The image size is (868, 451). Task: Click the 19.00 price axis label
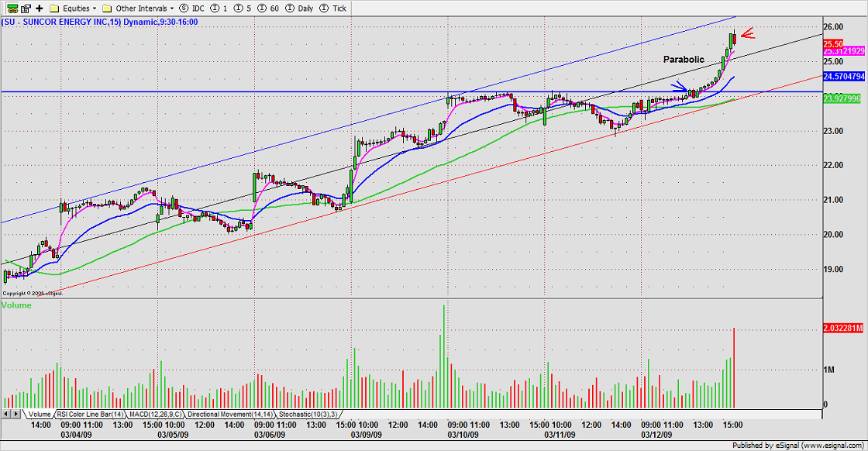(x=833, y=269)
